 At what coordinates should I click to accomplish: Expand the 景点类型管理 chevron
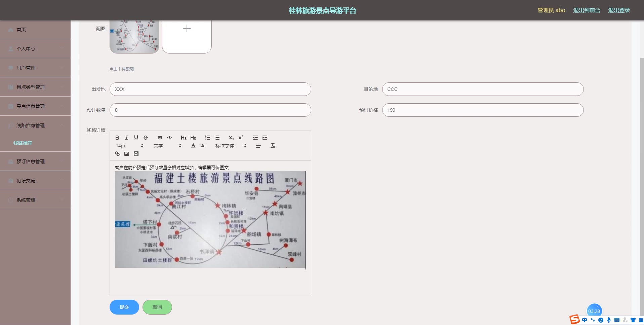click(62, 87)
